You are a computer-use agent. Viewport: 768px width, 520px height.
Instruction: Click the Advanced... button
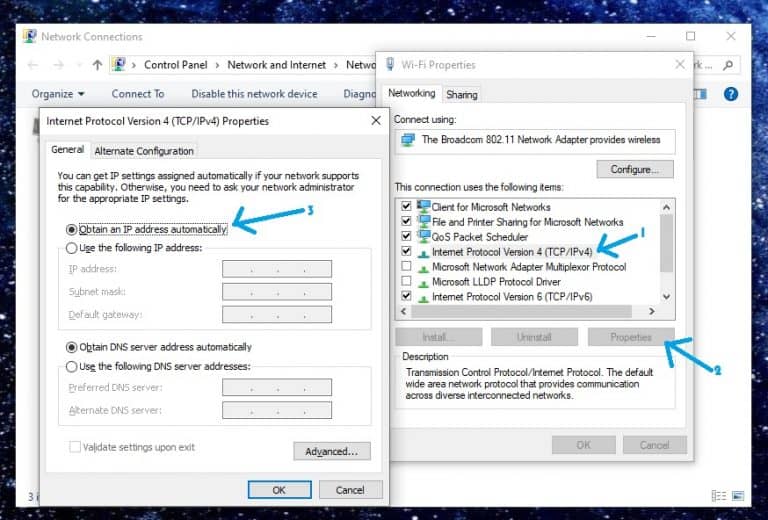pos(332,451)
